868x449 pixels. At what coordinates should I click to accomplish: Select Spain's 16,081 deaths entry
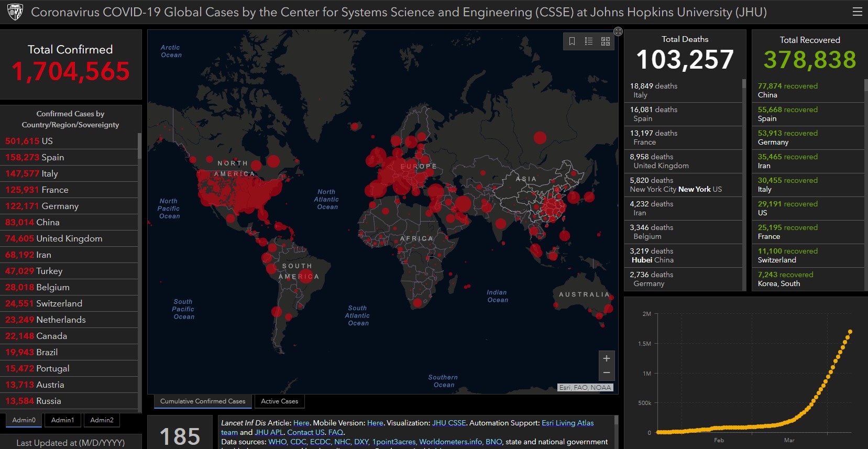683,114
